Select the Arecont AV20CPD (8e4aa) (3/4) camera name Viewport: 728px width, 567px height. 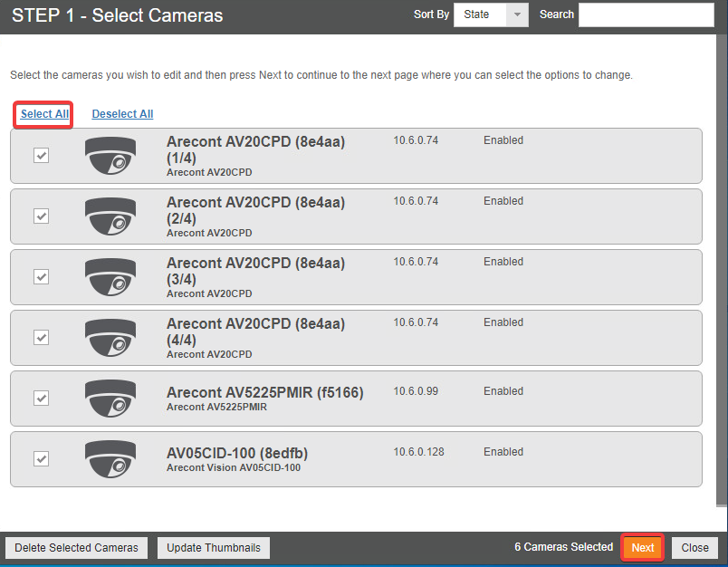256,271
